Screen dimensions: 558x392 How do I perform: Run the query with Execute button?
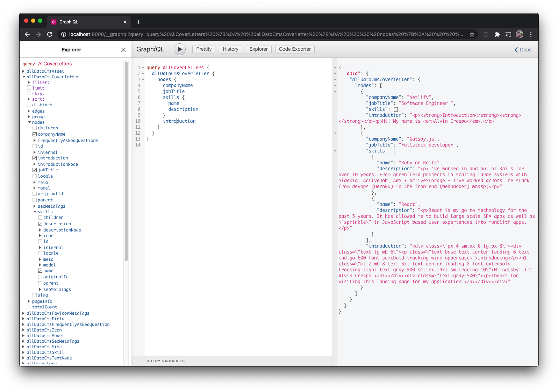point(179,49)
